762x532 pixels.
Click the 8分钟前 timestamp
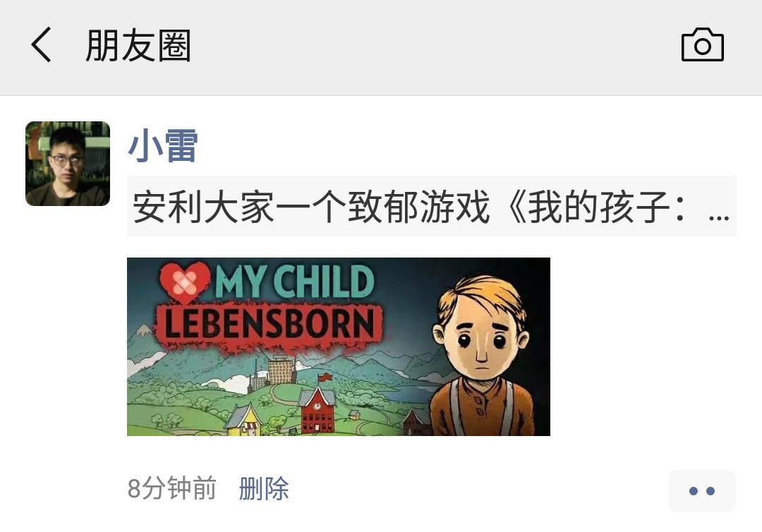(171, 489)
